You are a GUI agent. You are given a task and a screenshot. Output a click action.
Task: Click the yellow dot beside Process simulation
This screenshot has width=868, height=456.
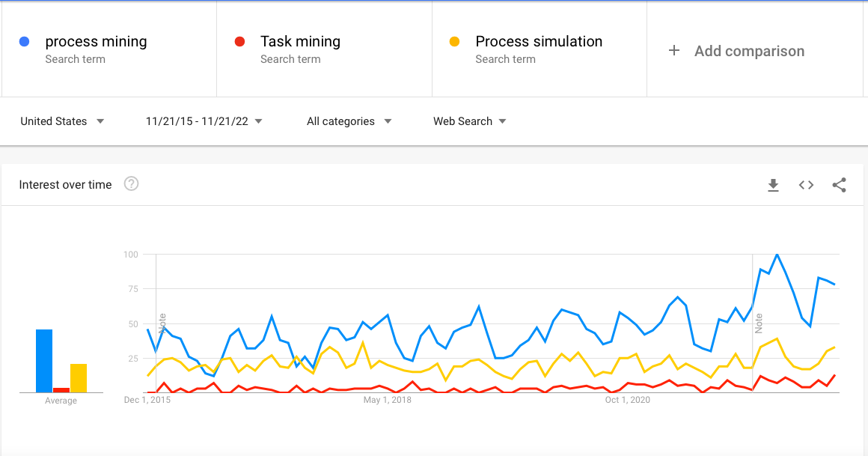(454, 41)
